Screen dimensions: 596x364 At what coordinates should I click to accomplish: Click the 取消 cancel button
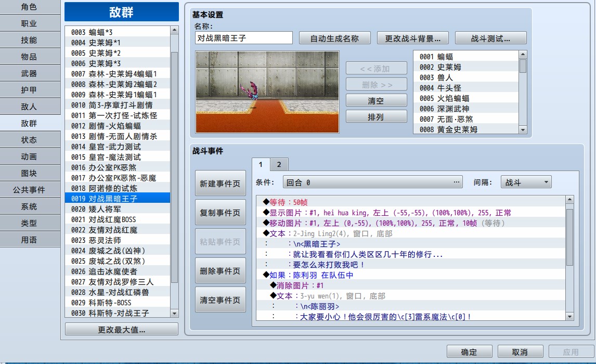click(x=520, y=352)
